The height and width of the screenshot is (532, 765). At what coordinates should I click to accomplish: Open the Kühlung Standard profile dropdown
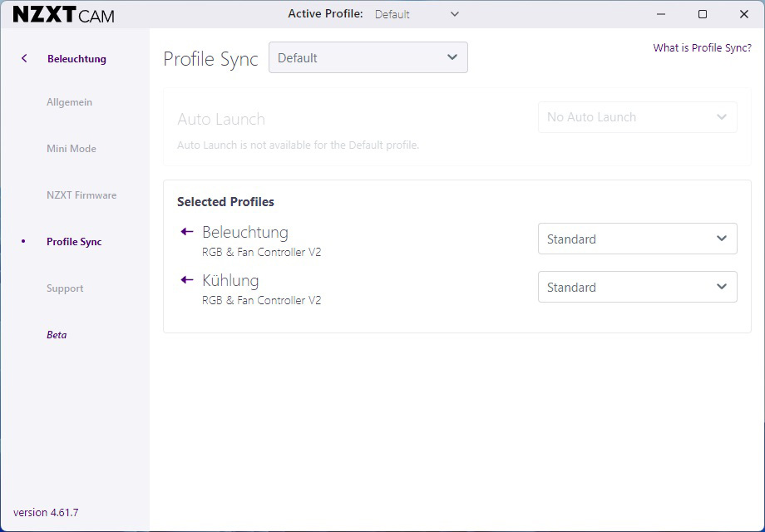pyautogui.click(x=637, y=287)
